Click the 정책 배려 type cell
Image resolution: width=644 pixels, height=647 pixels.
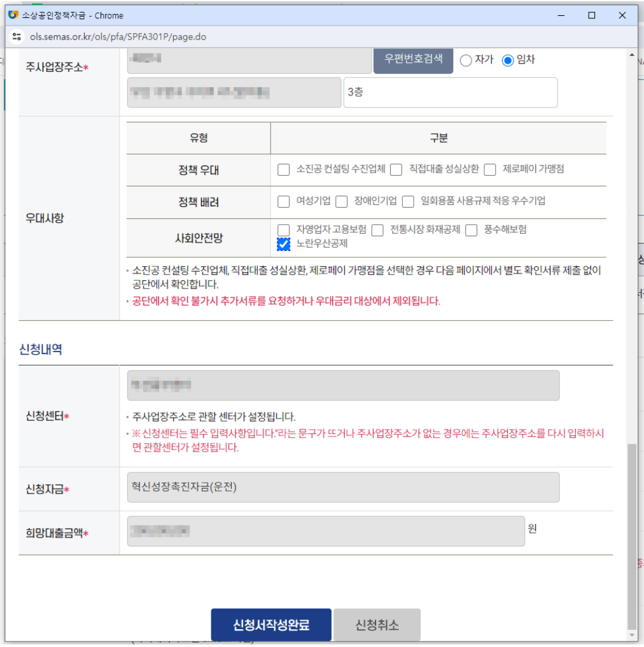199,203
